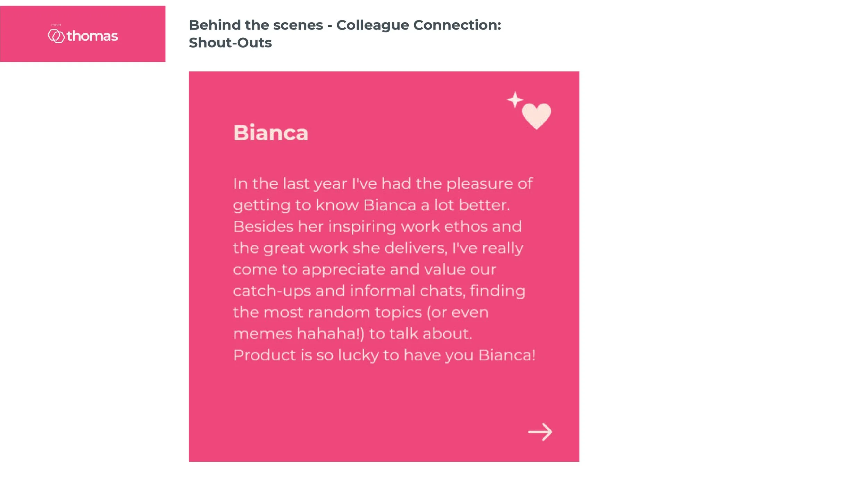The image size is (868, 488).
Task: Click the line "the most random topics (or even"
Action: point(361,312)
